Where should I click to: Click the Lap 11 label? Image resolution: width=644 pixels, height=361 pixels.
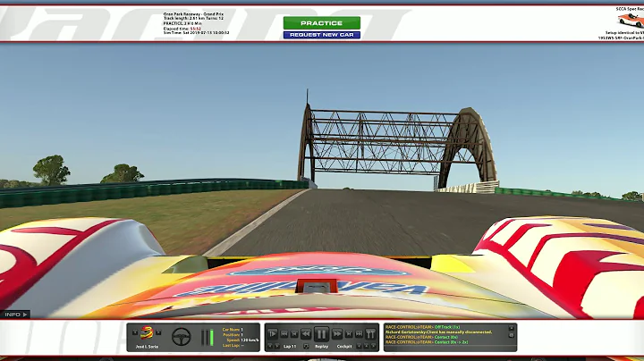point(290,346)
